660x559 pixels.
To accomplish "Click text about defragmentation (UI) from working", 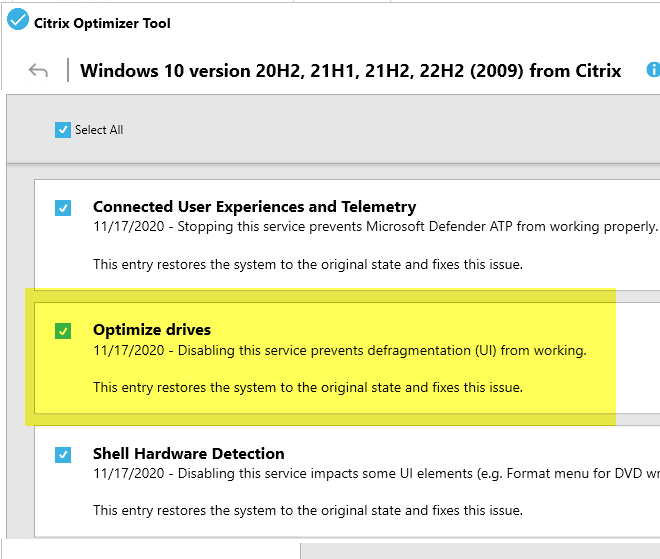I will 340,350.
